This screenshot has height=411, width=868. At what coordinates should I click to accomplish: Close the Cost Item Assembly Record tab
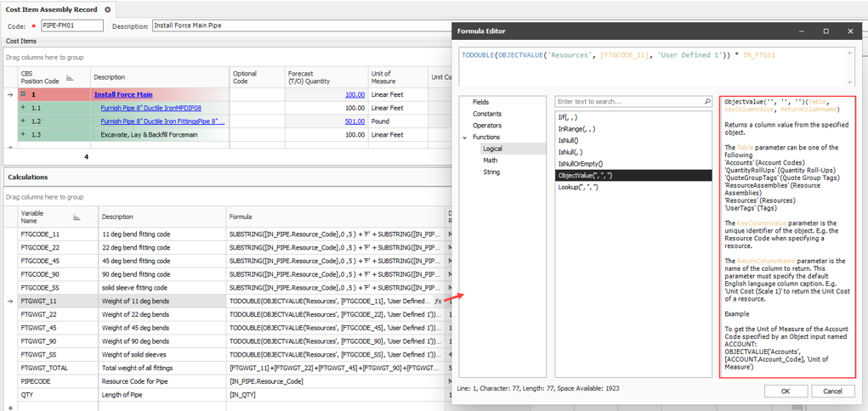click(x=108, y=9)
